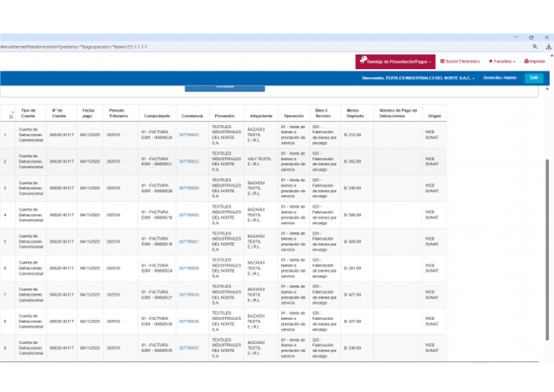This screenshot has width=554, height=392.
Task: Open constancia link 287760027
Action: click(189, 348)
